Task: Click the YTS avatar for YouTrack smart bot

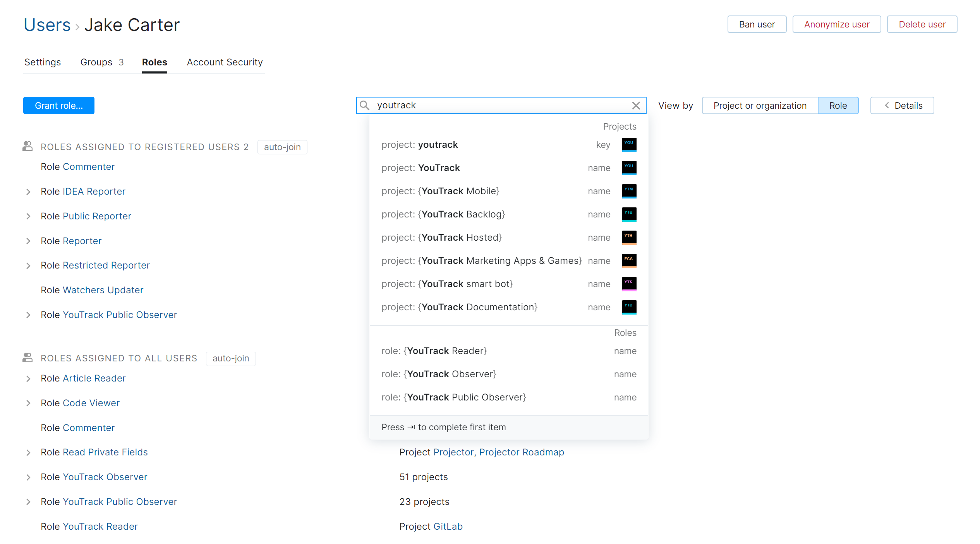Action: (629, 284)
